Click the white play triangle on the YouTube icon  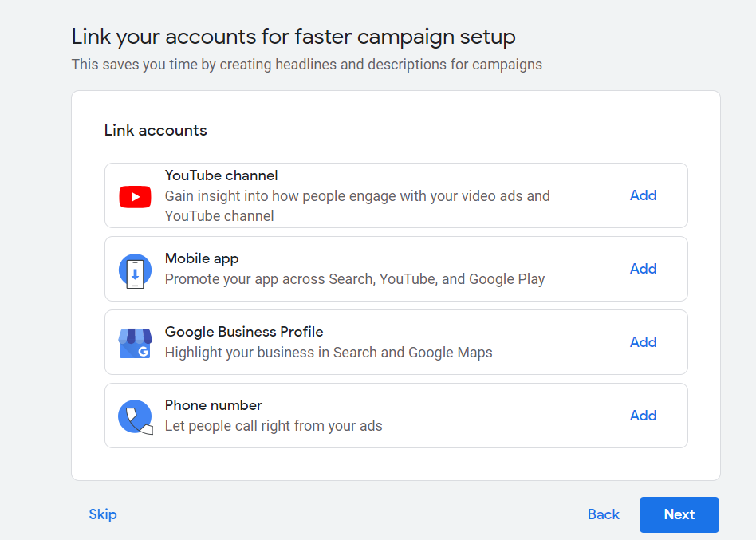[137, 195]
